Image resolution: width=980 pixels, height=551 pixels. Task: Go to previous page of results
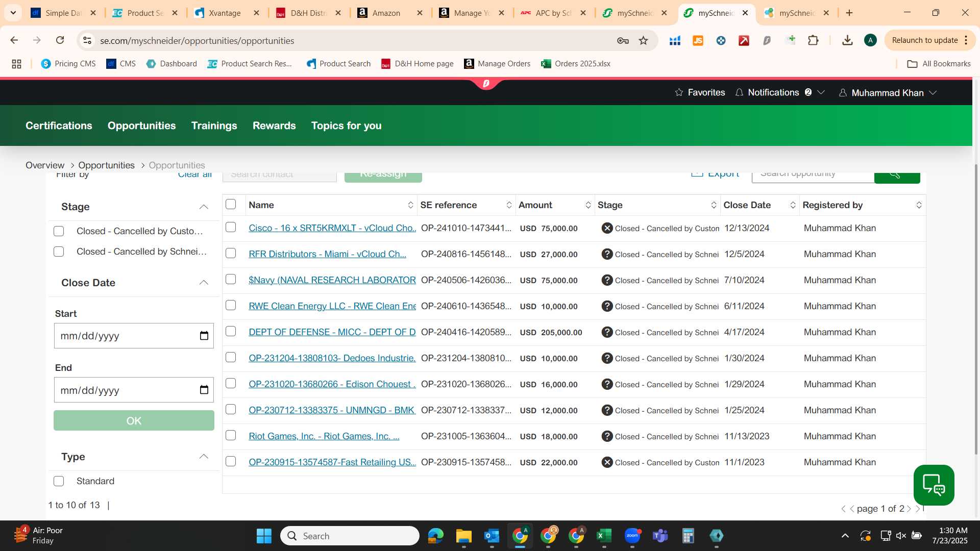pyautogui.click(x=852, y=509)
